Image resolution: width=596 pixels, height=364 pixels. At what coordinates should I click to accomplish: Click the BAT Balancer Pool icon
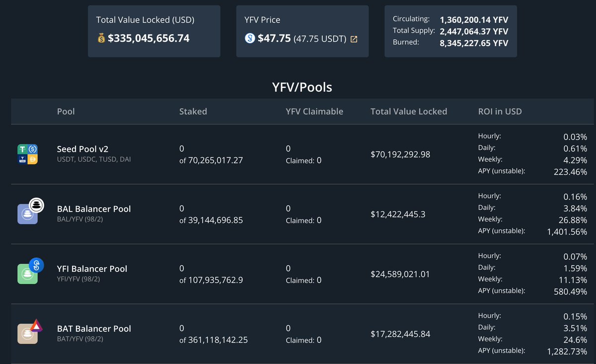[30, 331]
